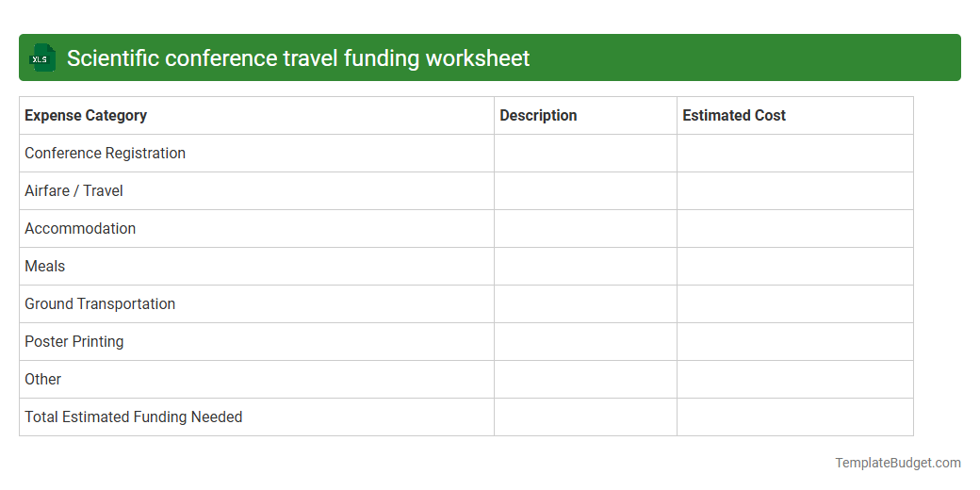The height and width of the screenshot is (490, 980).
Task: Select the Conference Registration row label
Action: tap(105, 153)
